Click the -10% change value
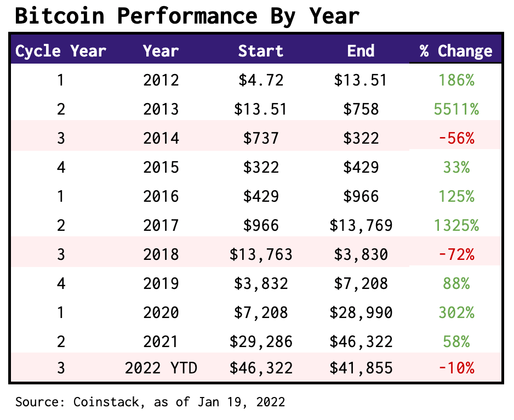 456,368
